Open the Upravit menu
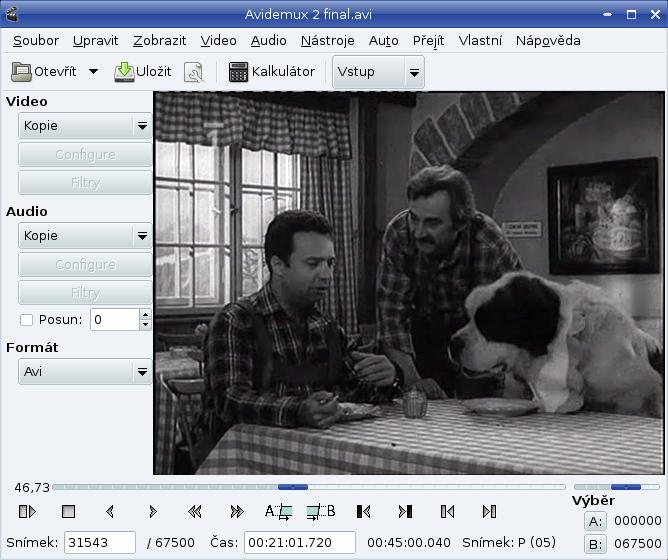The width and height of the screenshot is (668, 560). (95, 40)
